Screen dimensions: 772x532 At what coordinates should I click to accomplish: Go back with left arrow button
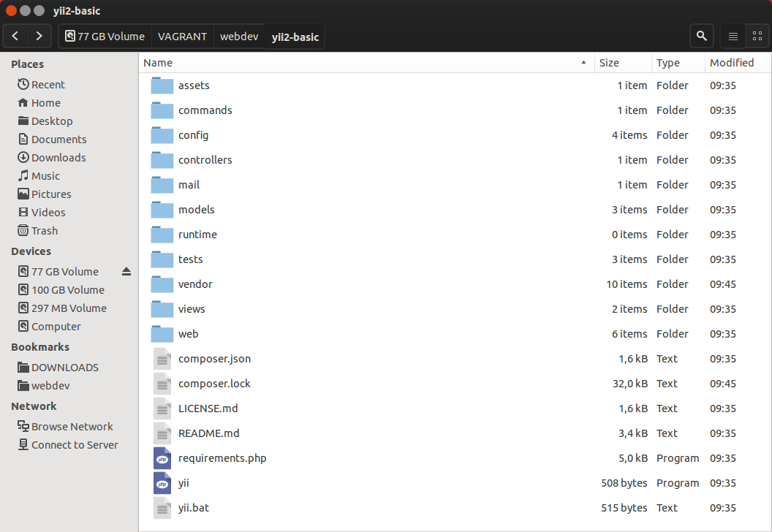15,36
